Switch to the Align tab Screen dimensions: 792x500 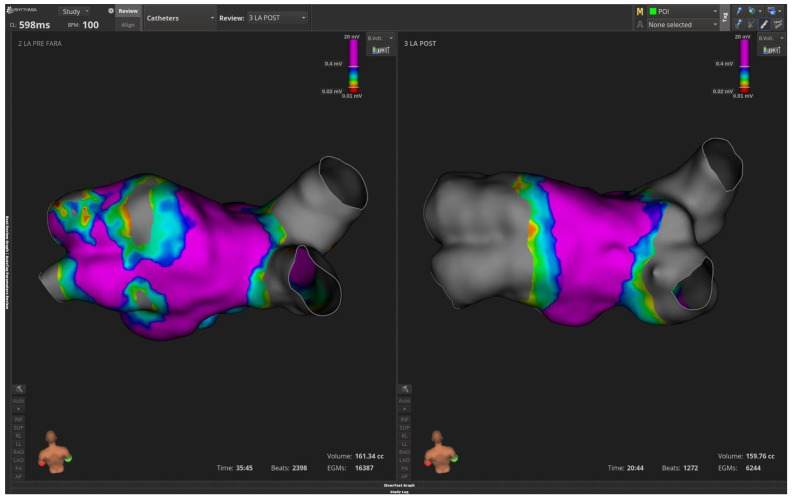128,25
